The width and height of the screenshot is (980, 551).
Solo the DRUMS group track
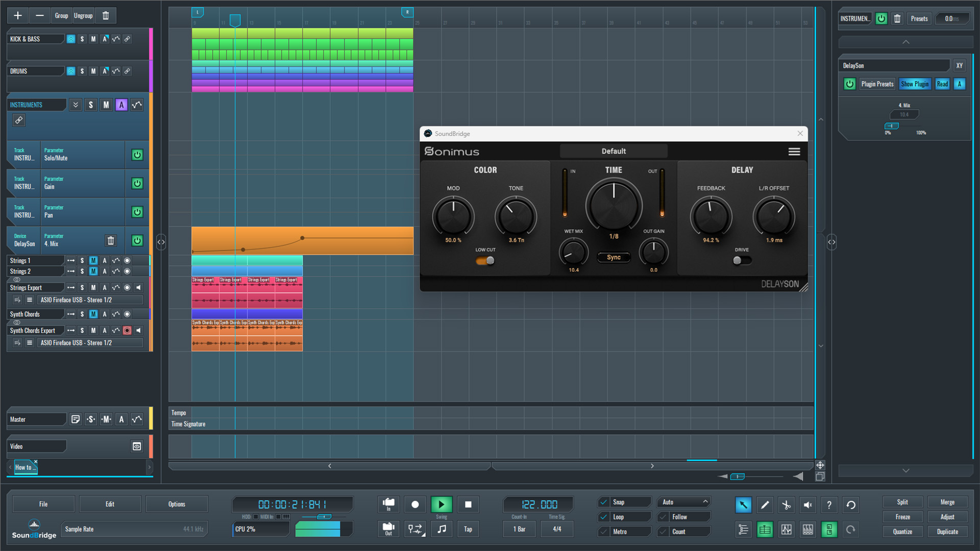[x=82, y=71]
